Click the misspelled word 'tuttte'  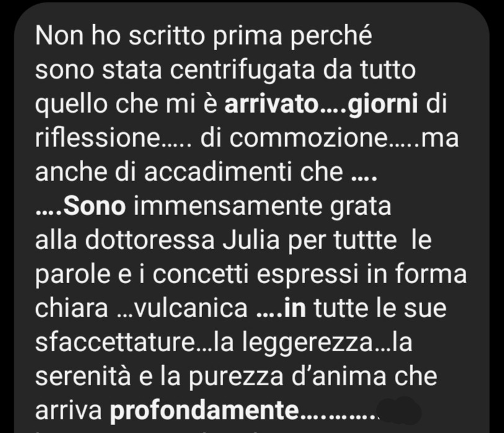(x=365, y=241)
